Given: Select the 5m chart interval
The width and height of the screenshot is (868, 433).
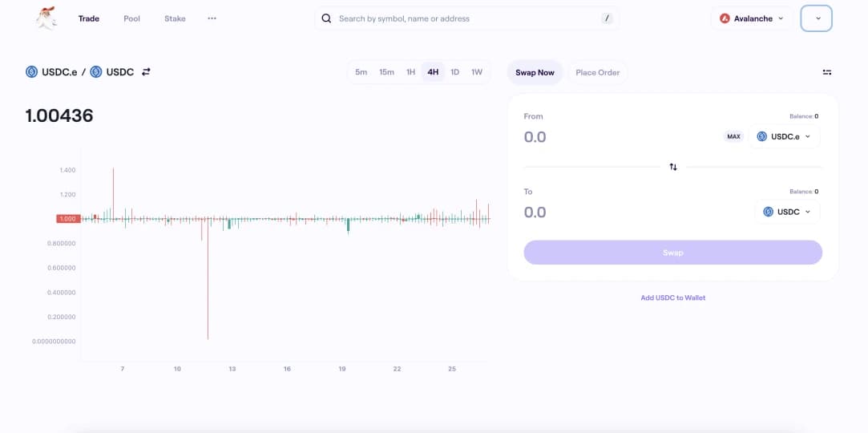Looking at the screenshot, I should [361, 72].
